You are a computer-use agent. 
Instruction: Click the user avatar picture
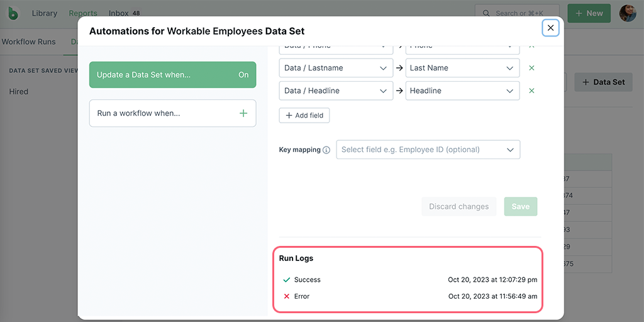628,13
